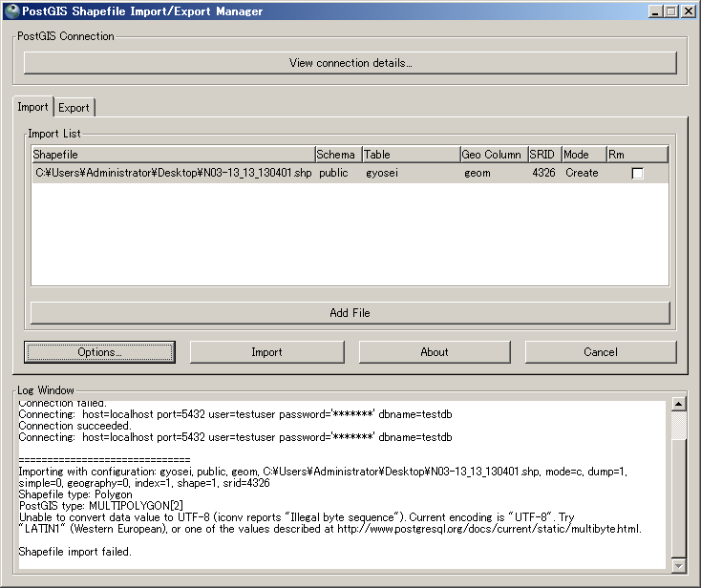This screenshot has width=701, height=588.
Task: Click the Cancel button
Action: [x=600, y=352]
